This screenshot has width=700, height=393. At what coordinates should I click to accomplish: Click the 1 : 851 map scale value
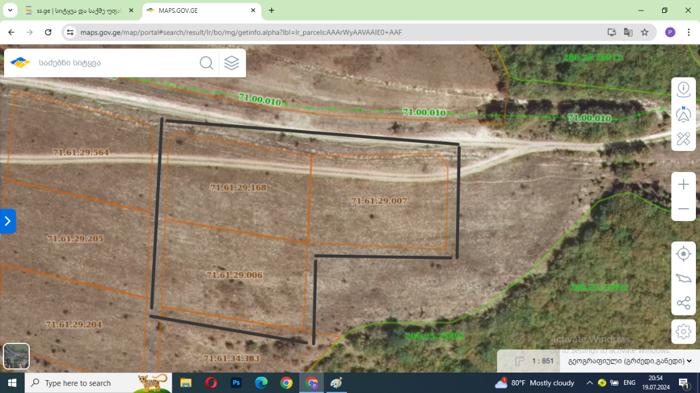tap(543, 361)
